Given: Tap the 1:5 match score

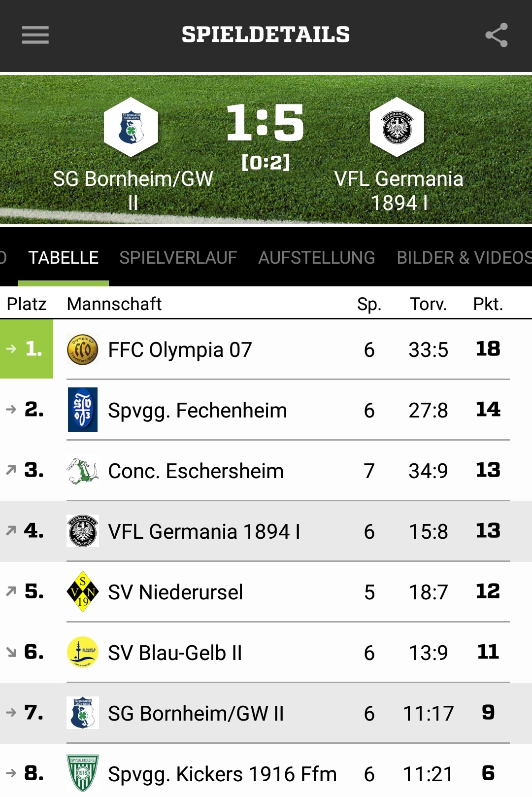Looking at the screenshot, I should 266,122.
